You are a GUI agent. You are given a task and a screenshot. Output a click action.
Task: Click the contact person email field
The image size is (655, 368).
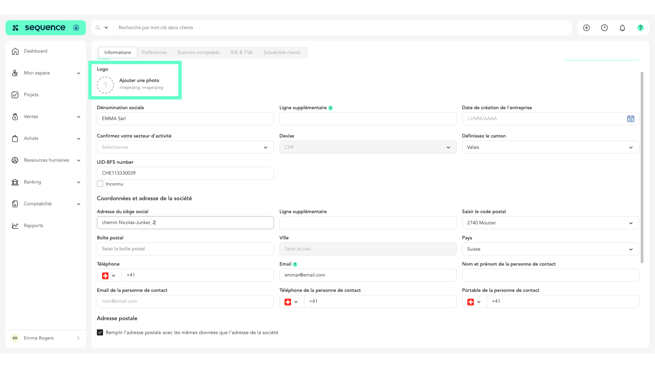pyautogui.click(x=185, y=301)
